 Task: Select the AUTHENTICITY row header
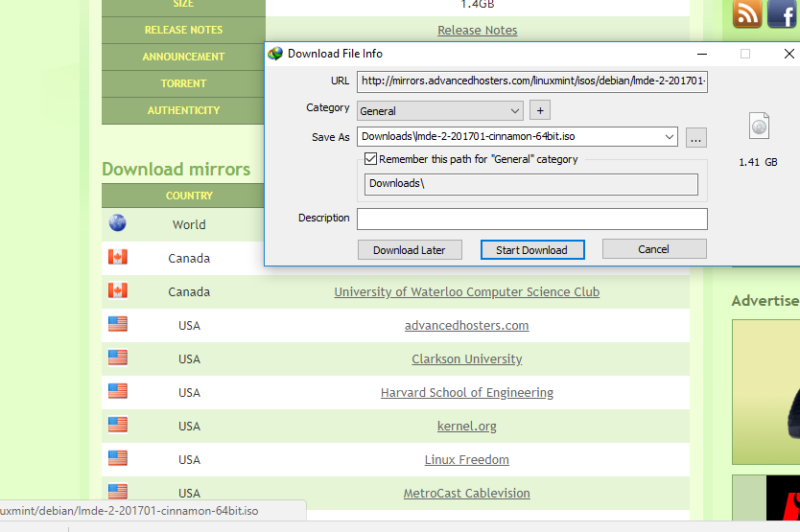tap(183, 110)
